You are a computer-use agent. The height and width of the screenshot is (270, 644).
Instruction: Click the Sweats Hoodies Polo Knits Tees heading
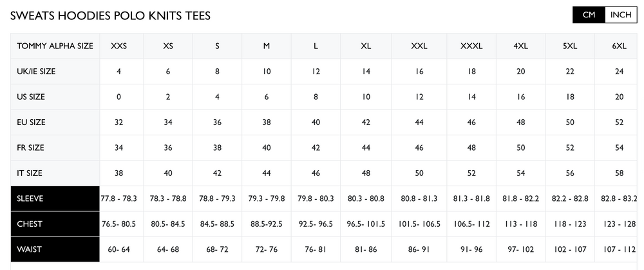pyautogui.click(x=110, y=15)
